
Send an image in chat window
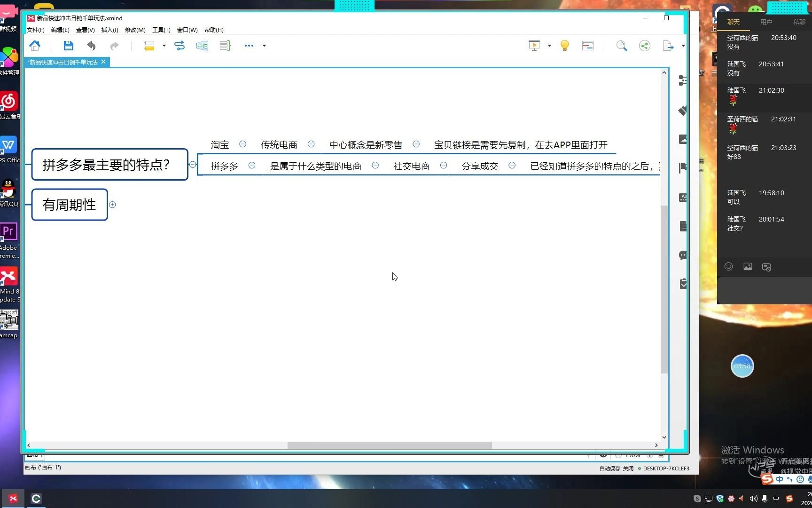pos(748,267)
